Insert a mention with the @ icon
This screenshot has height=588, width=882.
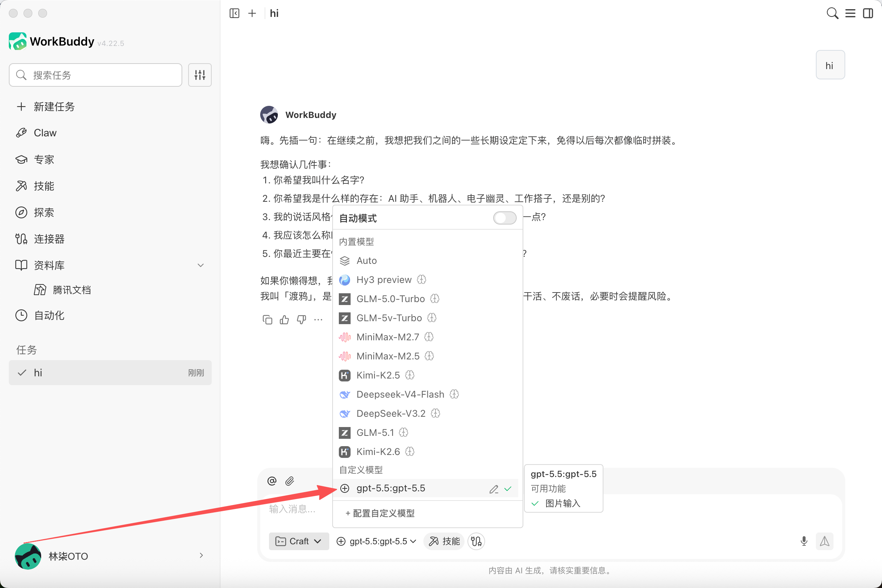pyautogui.click(x=272, y=481)
